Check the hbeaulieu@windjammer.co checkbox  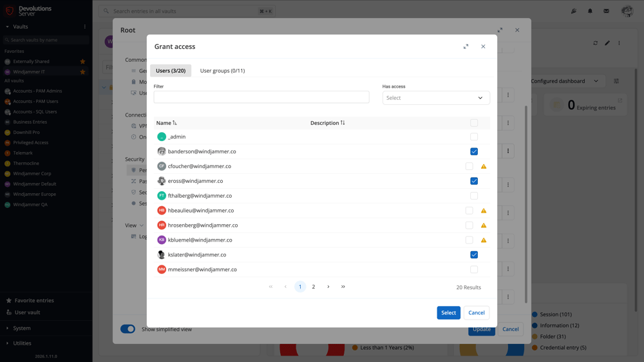[x=469, y=211]
